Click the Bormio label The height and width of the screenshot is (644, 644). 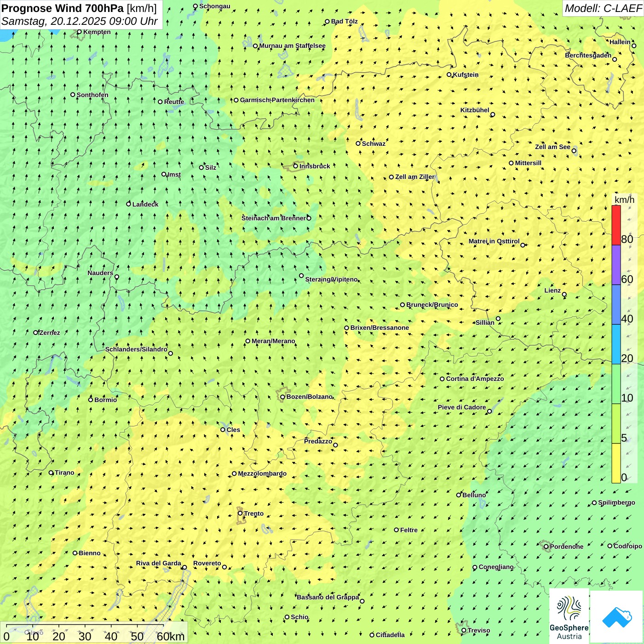coord(105,400)
